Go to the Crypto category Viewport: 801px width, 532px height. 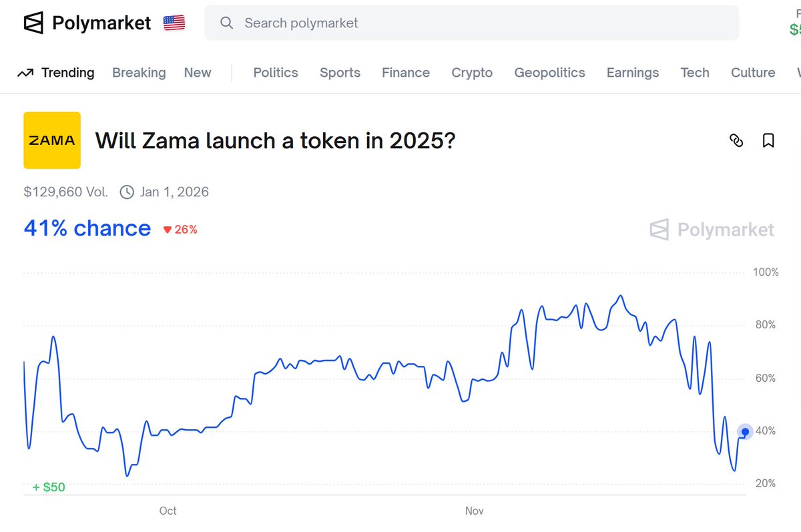tap(472, 73)
